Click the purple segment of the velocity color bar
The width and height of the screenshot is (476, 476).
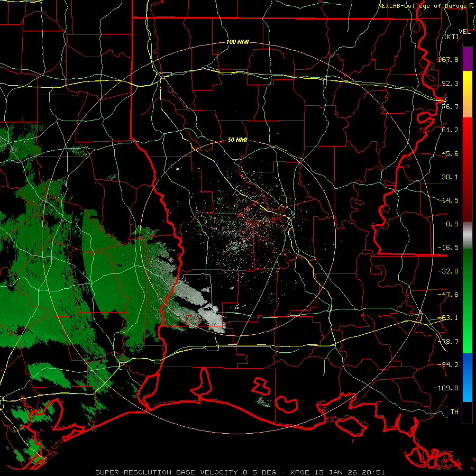467,59
